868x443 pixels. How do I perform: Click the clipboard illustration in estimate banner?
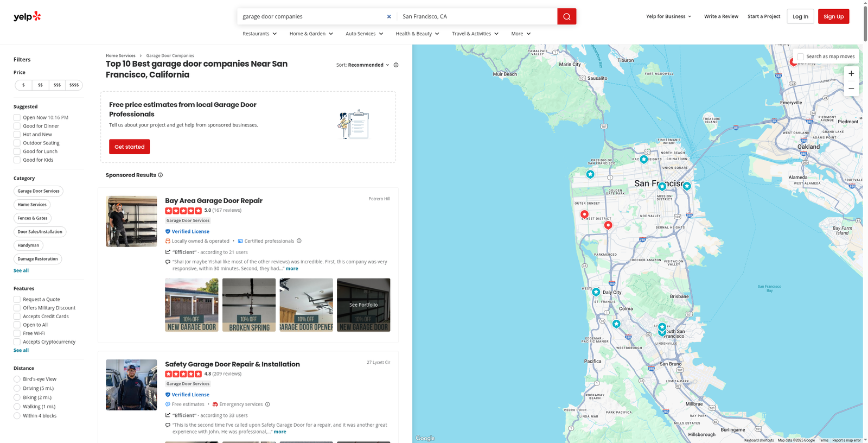pyautogui.click(x=353, y=124)
